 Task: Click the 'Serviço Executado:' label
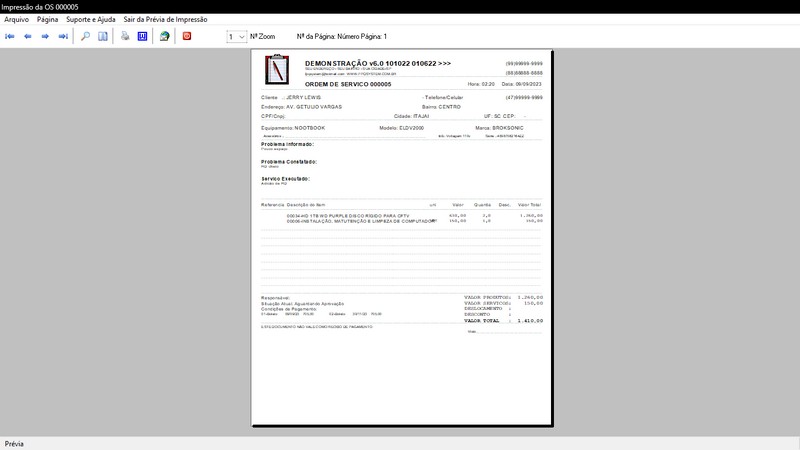click(x=285, y=179)
